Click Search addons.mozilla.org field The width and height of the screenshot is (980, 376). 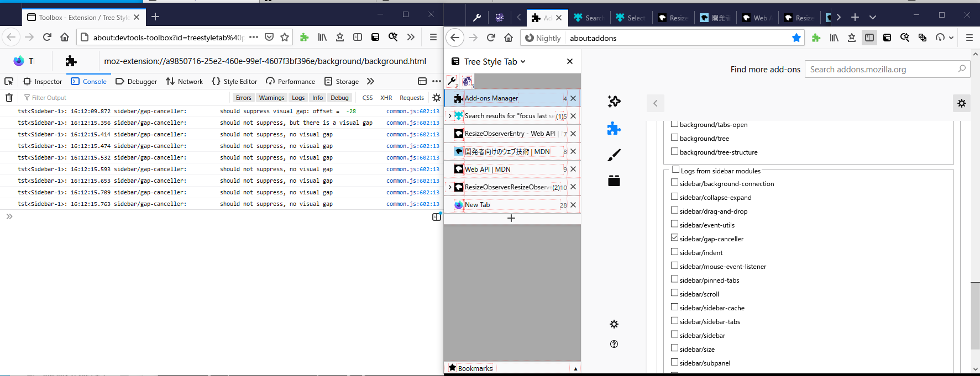pyautogui.click(x=887, y=69)
